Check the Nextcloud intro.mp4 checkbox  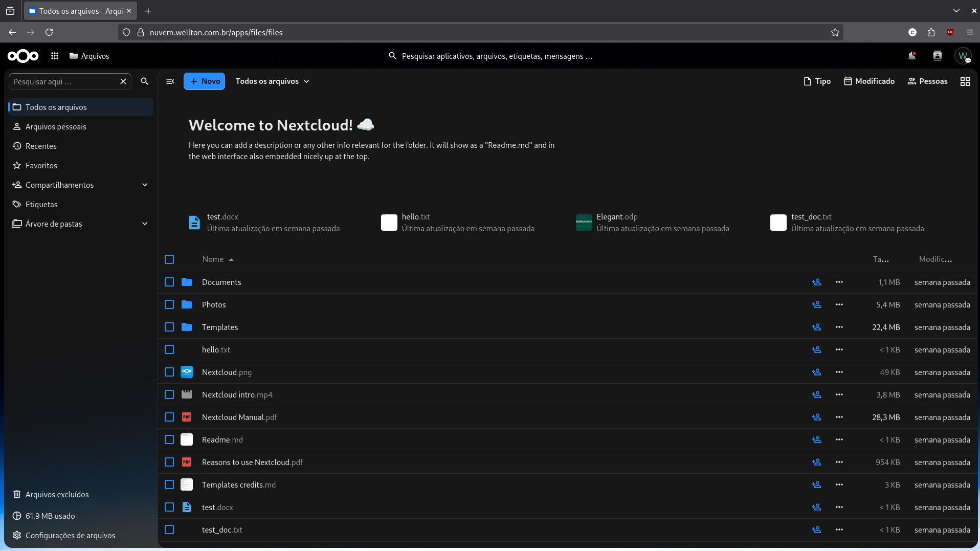click(x=169, y=394)
